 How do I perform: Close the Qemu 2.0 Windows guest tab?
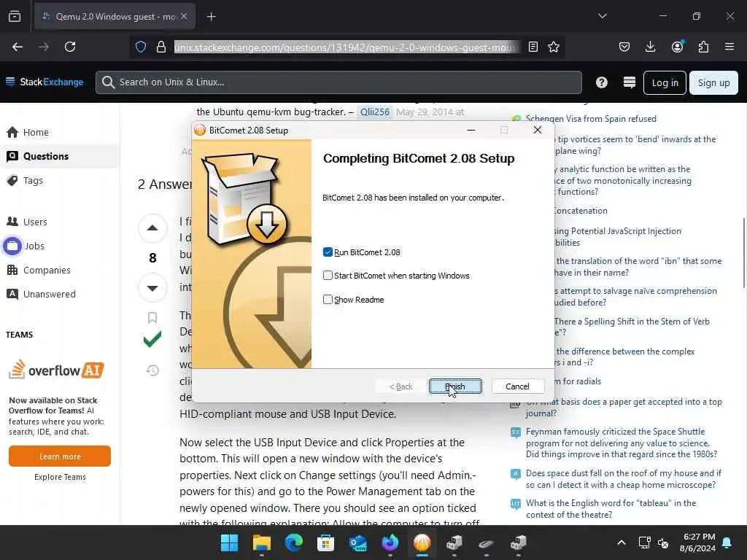coord(184,17)
